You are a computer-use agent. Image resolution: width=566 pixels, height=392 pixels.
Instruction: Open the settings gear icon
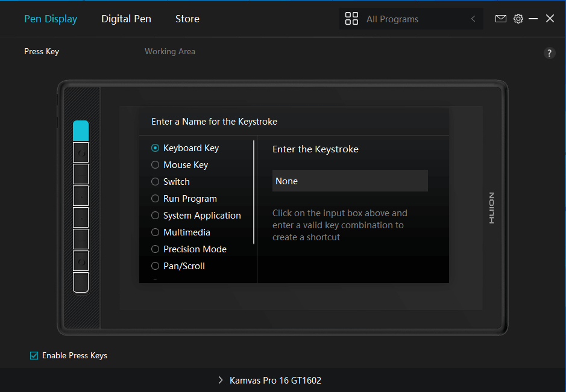tap(518, 19)
